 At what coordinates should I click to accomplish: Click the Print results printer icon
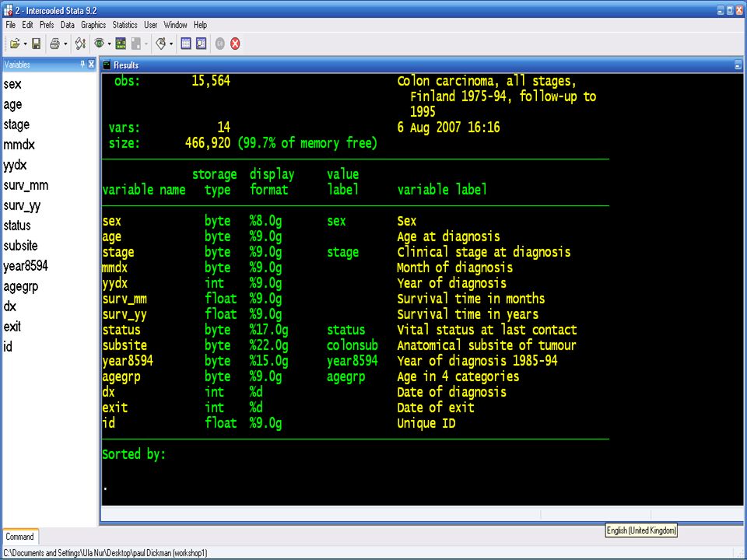pos(54,44)
